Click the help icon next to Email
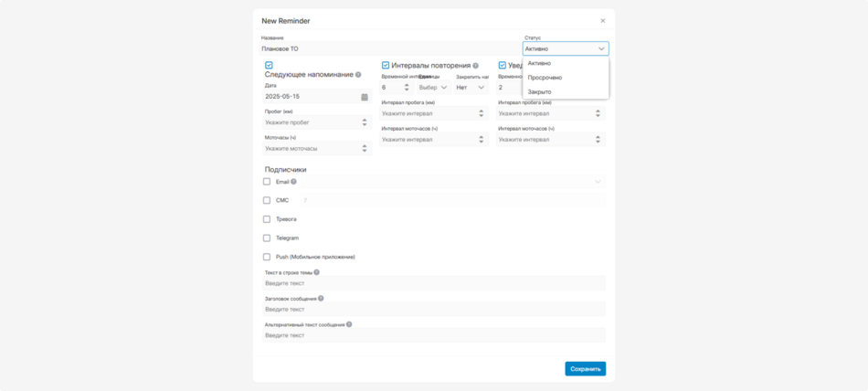This screenshot has width=868, height=391. click(x=293, y=182)
